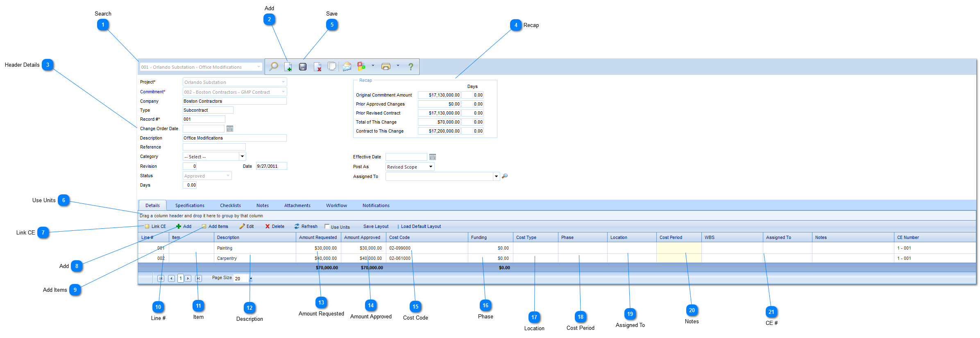Switch to the Workflow tab
The image size is (980, 338).
pos(336,205)
